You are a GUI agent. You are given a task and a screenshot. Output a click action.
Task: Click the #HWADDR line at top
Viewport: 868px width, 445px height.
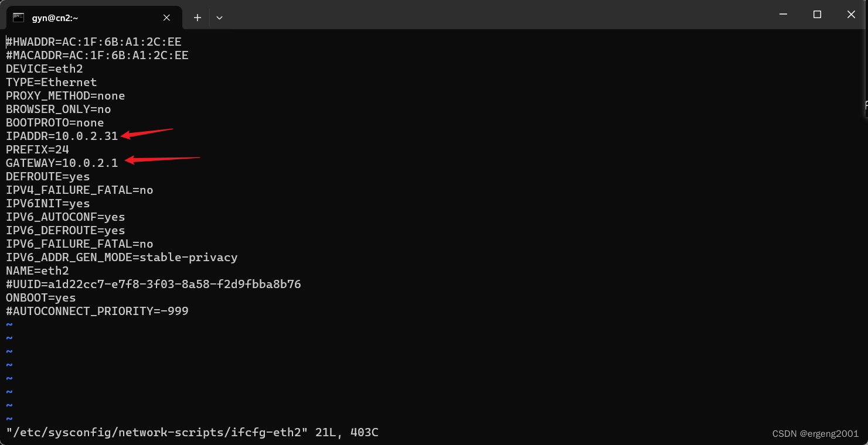pyautogui.click(x=94, y=42)
